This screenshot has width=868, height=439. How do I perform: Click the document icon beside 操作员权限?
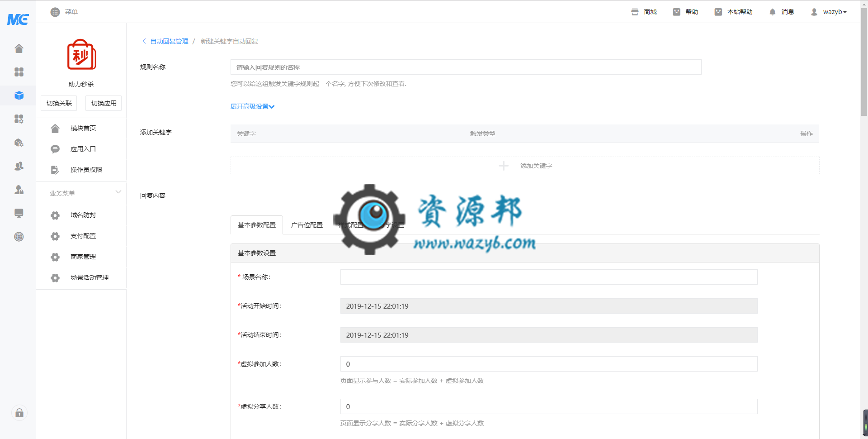click(55, 170)
